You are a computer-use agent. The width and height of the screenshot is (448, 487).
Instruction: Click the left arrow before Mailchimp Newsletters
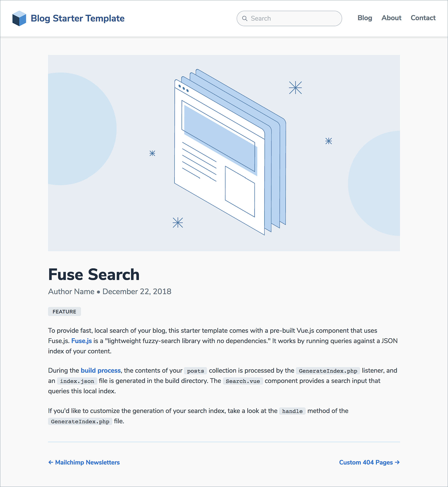point(51,462)
